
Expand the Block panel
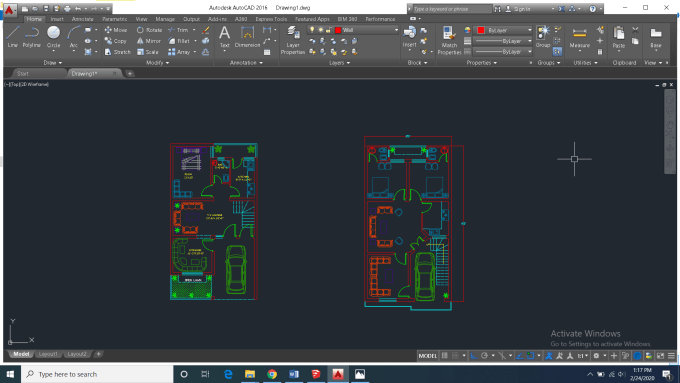point(418,63)
